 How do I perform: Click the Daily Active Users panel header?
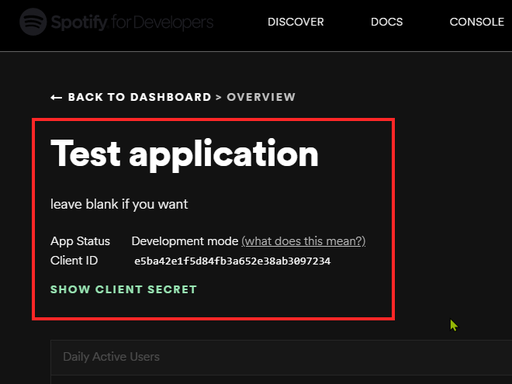281,357
